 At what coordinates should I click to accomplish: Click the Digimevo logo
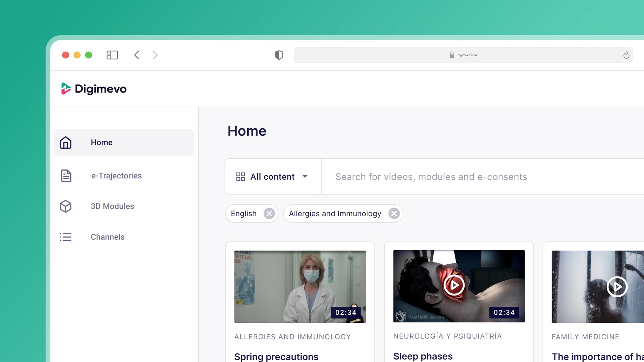[x=94, y=89]
